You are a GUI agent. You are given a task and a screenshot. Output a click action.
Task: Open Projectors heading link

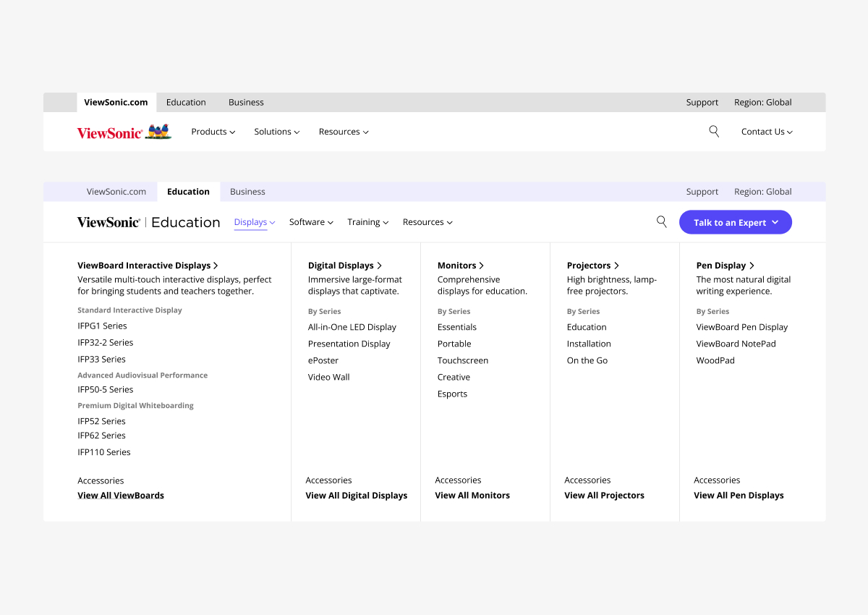coord(593,266)
